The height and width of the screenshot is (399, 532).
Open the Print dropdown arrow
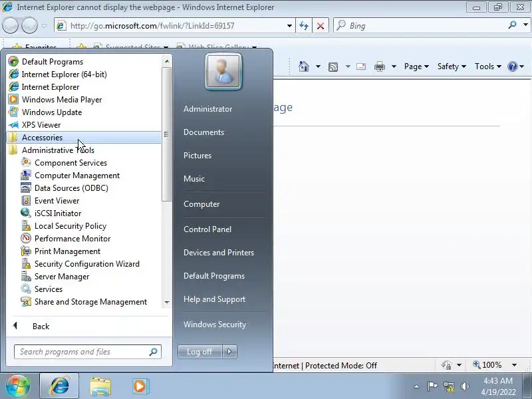(394, 66)
